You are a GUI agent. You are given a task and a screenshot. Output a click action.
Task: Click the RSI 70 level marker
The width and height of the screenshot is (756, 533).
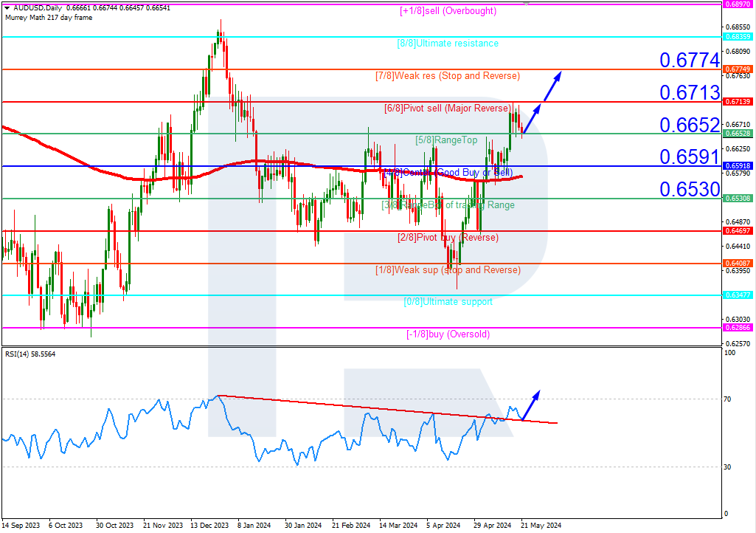click(x=728, y=399)
